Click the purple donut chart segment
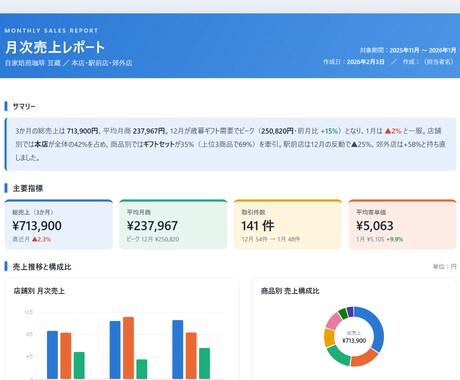 350,312
